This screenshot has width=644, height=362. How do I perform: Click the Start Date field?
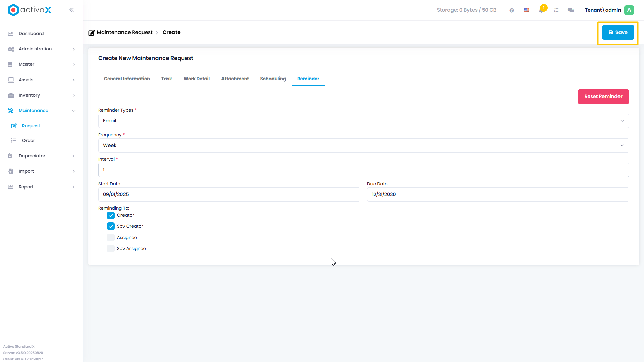point(229,195)
